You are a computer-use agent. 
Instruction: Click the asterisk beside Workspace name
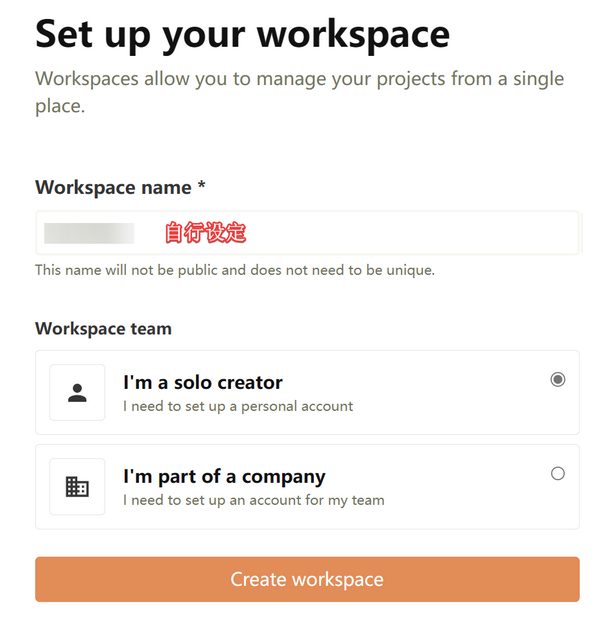click(x=201, y=185)
